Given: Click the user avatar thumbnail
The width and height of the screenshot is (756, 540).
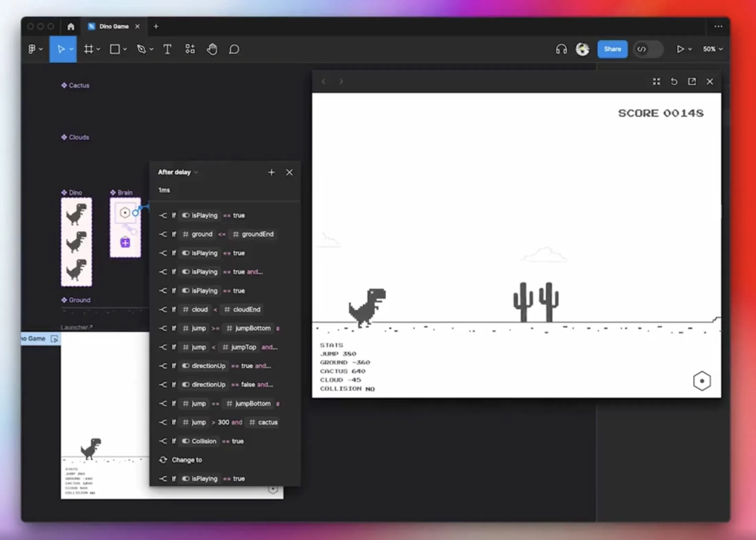Looking at the screenshot, I should [583, 49].
